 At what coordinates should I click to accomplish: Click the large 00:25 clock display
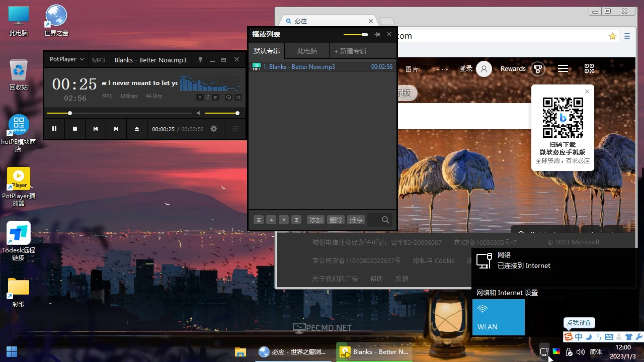coord(74,84)
